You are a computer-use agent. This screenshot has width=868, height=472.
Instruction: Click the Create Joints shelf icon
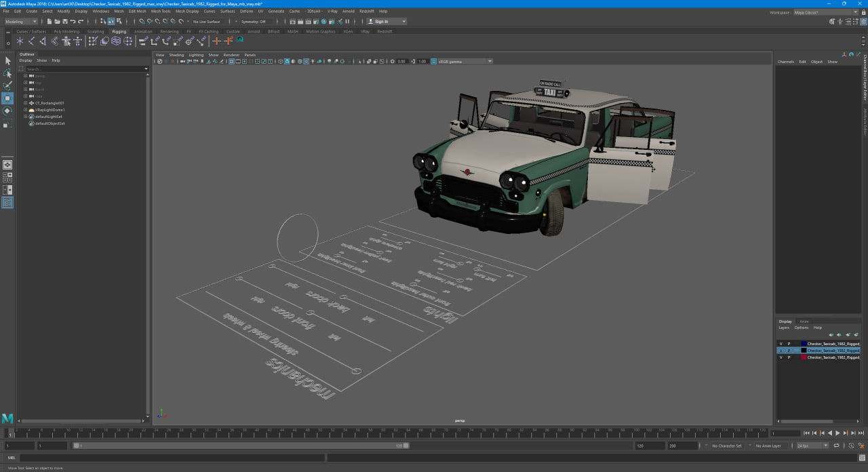[31, 41]
